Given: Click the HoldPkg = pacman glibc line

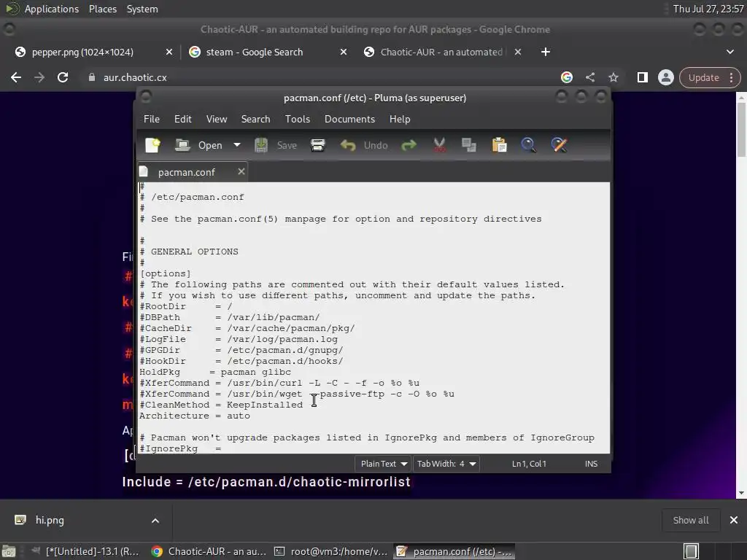Looking at the screenshot, I should [215, 372].
